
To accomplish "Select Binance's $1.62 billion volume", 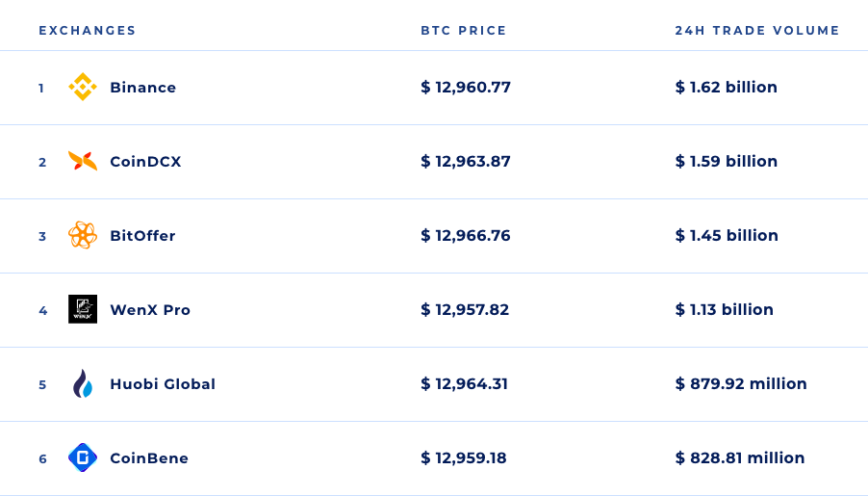I will pyautogui.click(x=727, y=87).
